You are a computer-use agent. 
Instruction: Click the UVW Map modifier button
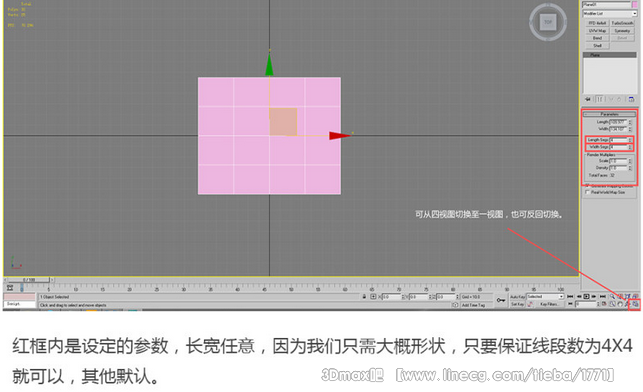click(597, 31)
